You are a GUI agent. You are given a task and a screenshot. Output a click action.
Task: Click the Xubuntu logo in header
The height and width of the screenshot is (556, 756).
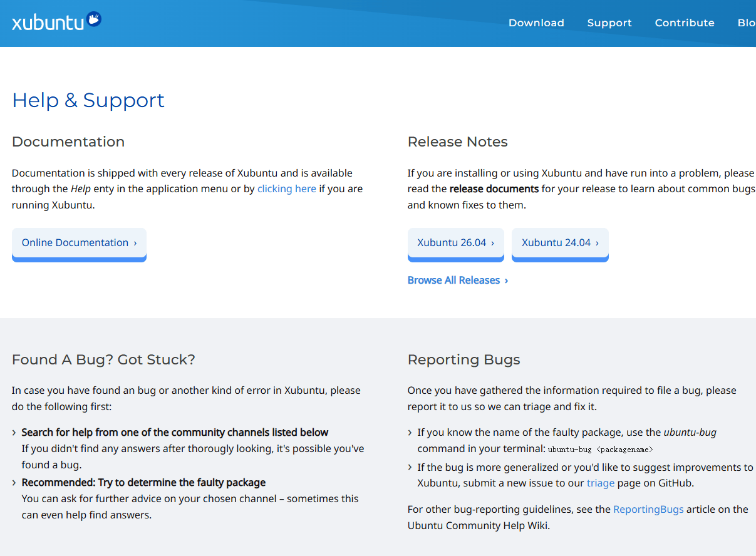[56, 22]
